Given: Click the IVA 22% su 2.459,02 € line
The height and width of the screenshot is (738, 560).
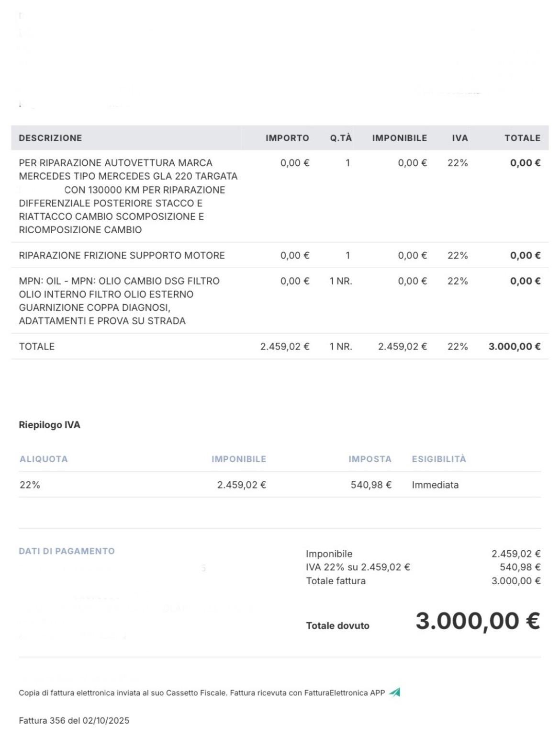Looking at the screenshot, I should 358,567.
